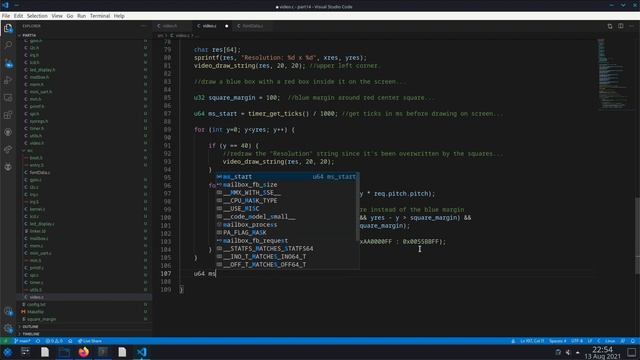Open the Remote Explorer view

pos(8,98)
